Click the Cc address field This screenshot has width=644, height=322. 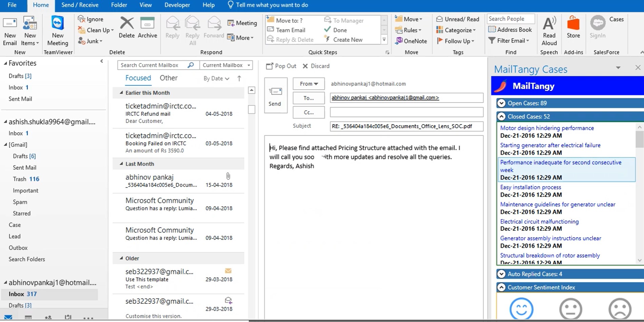point(406,112)
